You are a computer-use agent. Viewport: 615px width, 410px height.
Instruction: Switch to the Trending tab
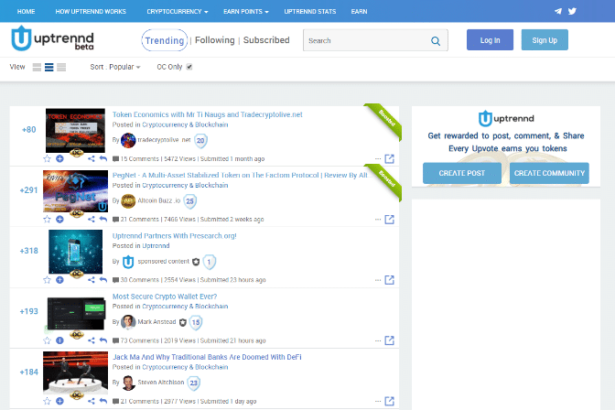click(x=164, y=40)
